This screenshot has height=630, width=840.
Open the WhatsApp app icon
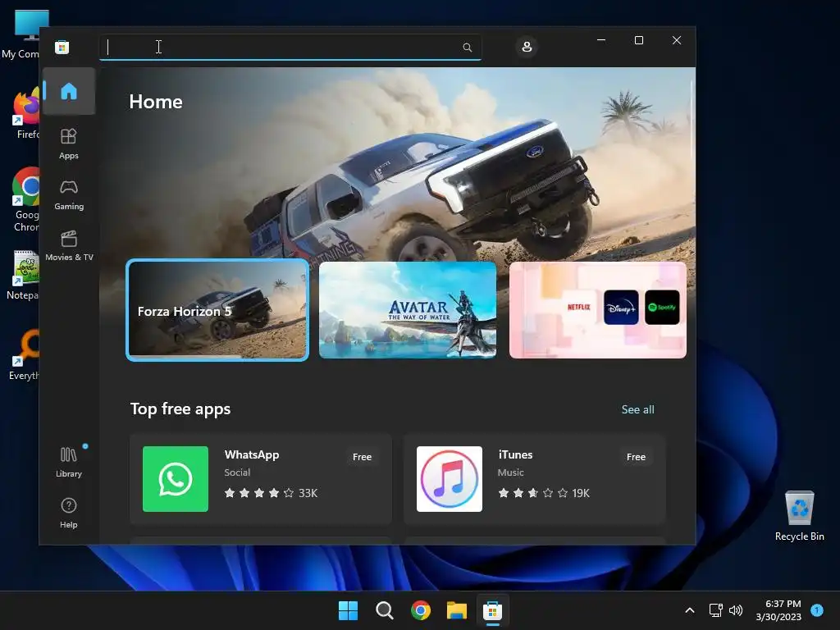click(x=176, y=479)
